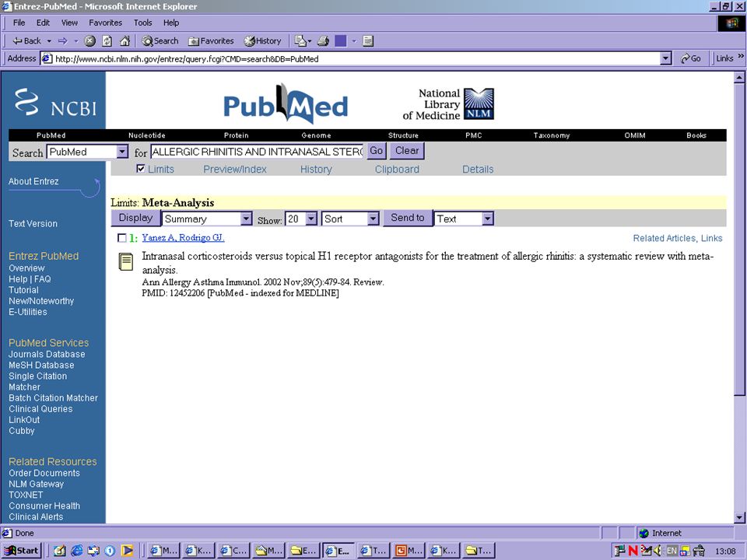Click the Display button

click(135, 218)
